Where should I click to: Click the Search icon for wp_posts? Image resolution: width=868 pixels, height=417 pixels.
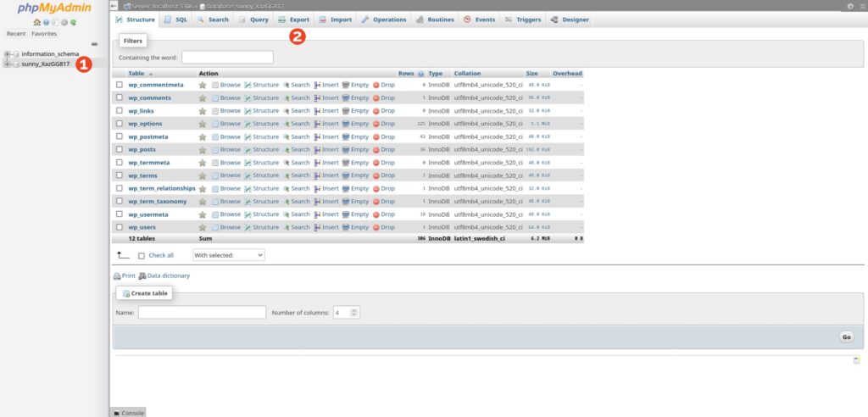click(x=287, y=149)
